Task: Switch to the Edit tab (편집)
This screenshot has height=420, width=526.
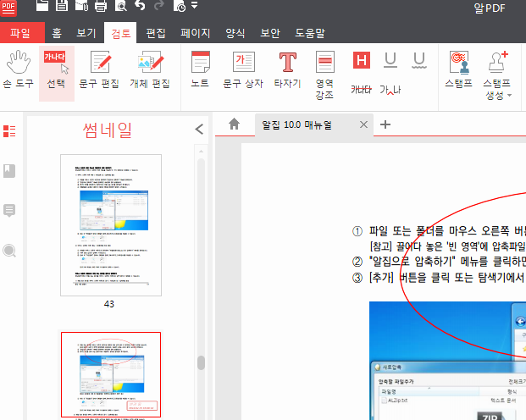Action: click(x=156, y=33)
